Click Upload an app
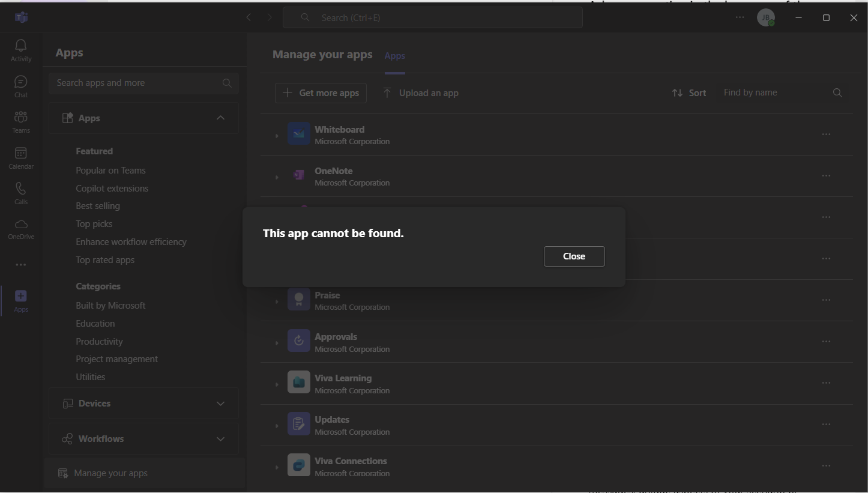The width and height of the screenshot is (868, 493). 420,93
